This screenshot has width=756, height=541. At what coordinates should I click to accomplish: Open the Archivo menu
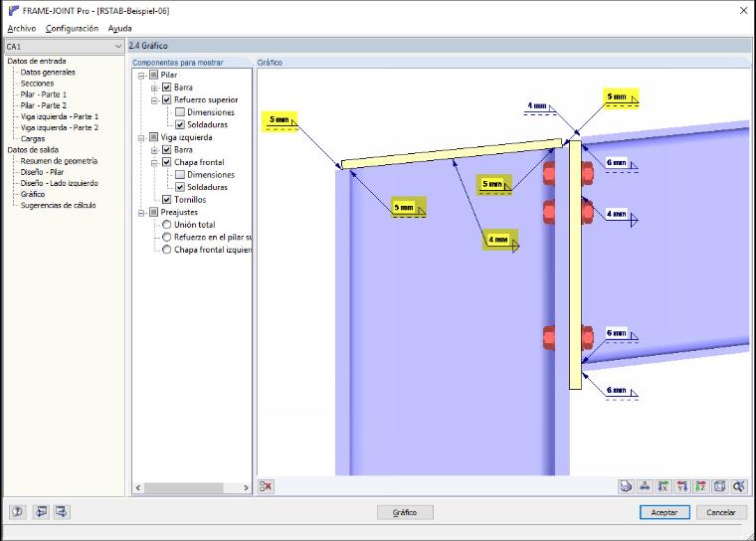(22, 29)
